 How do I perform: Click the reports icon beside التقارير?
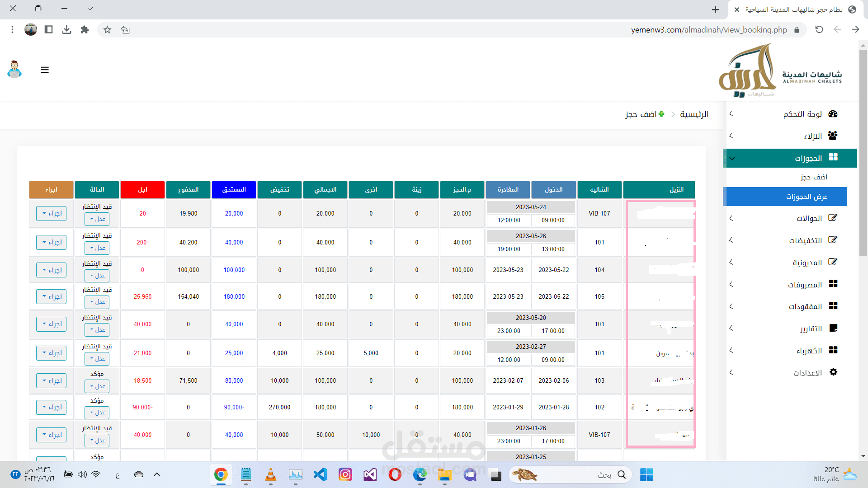coord(833,328)
